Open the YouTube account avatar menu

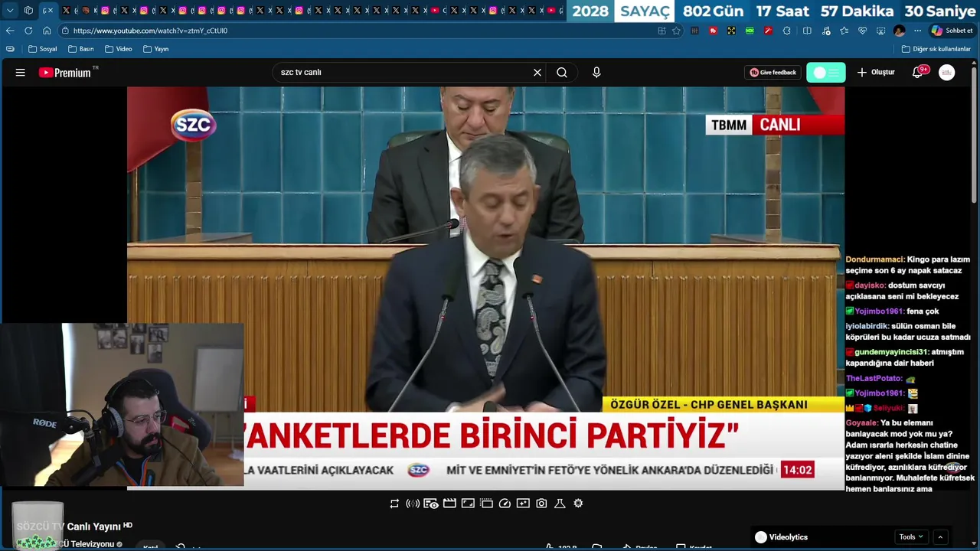point(947,73)
